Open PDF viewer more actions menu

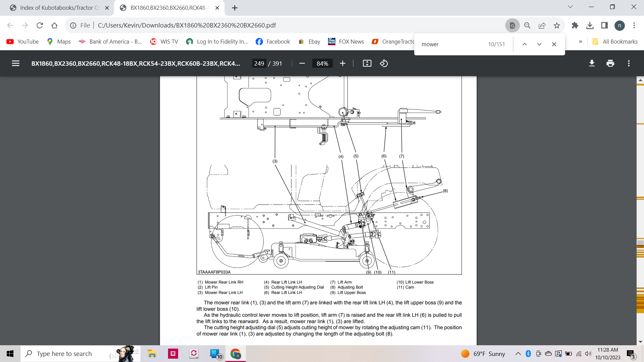pos(629,63)
